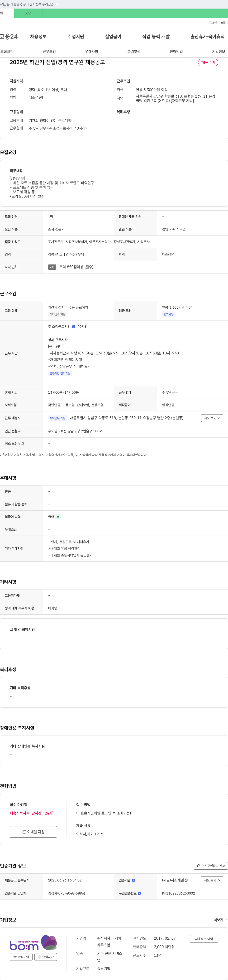Screen dimensions: 228x980
Task: Click the 중 level badge beside 영어
Action: [x=58, y=517]
